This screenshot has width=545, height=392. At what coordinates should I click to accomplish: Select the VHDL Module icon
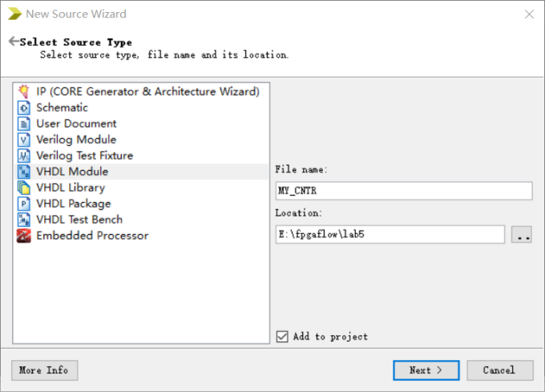23,172
